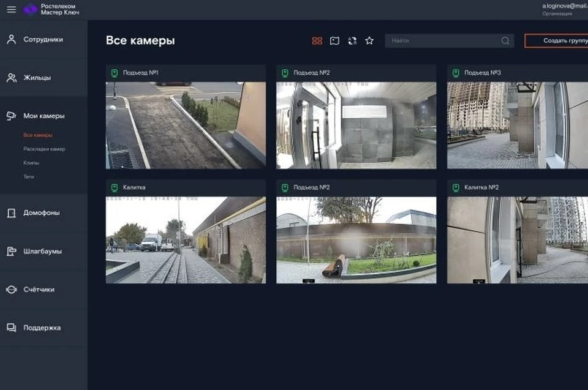
Task: Open the hamburger menu icon
Action: [11, 9]
